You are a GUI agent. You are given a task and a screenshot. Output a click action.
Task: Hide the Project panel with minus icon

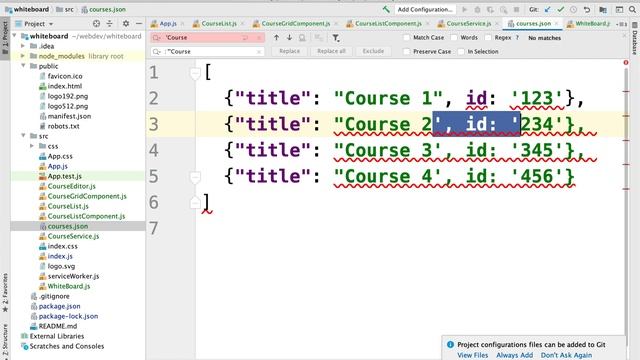(x=139, y=24)
